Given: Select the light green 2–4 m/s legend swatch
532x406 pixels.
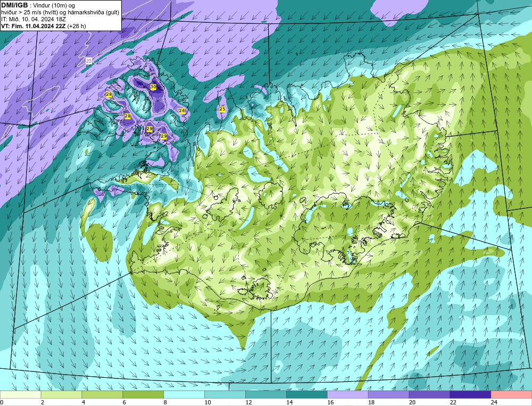Looking at the screenshot, I should click(61, 395).
